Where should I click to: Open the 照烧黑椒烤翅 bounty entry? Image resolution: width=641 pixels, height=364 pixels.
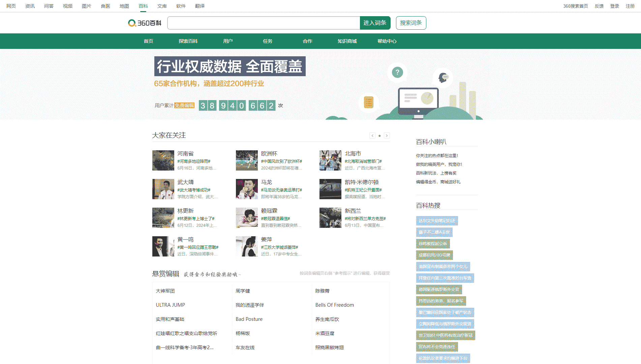point(330,347)
